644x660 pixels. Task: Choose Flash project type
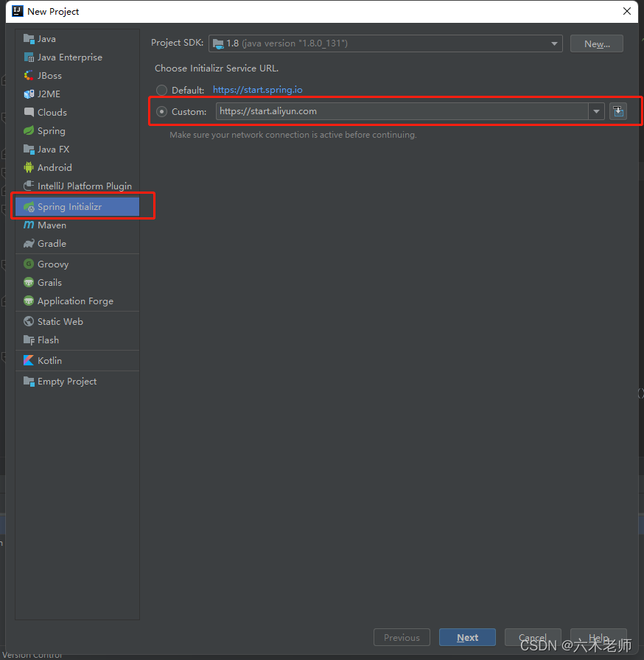coord(77,340)
